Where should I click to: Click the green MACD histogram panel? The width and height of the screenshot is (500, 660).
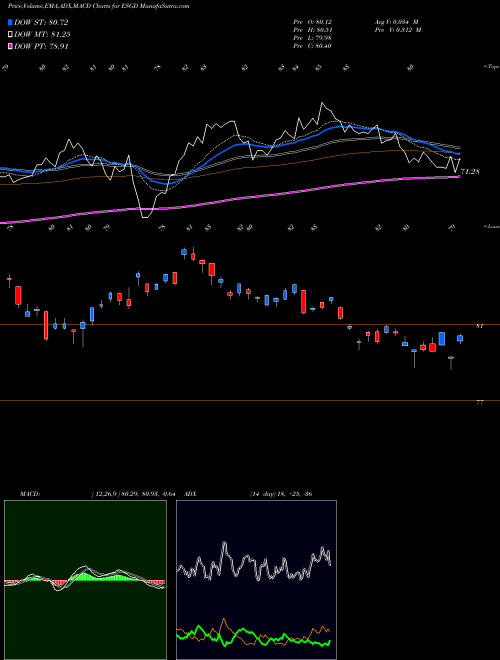(85, 580)
